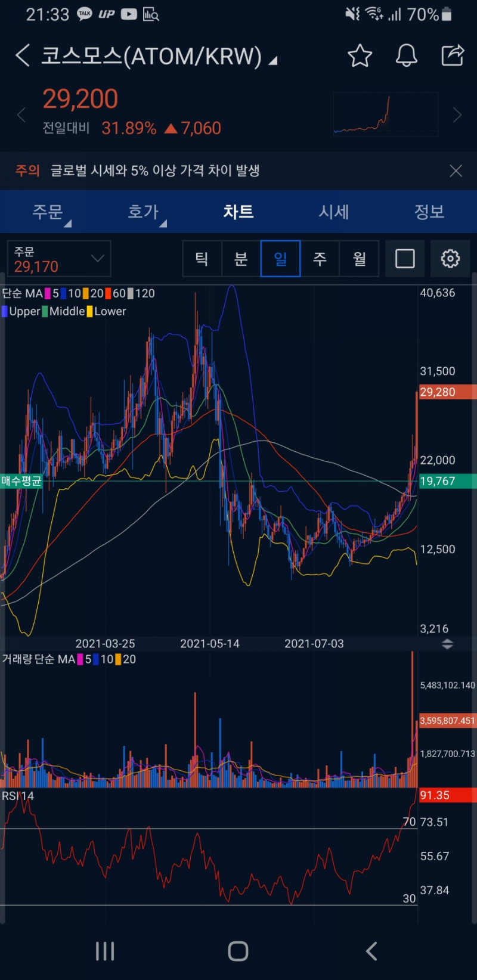Image resolution: width=477 pixels, height=980 pixels.
Task: Switch to the 주문 tab
Action: pos(48,212)
